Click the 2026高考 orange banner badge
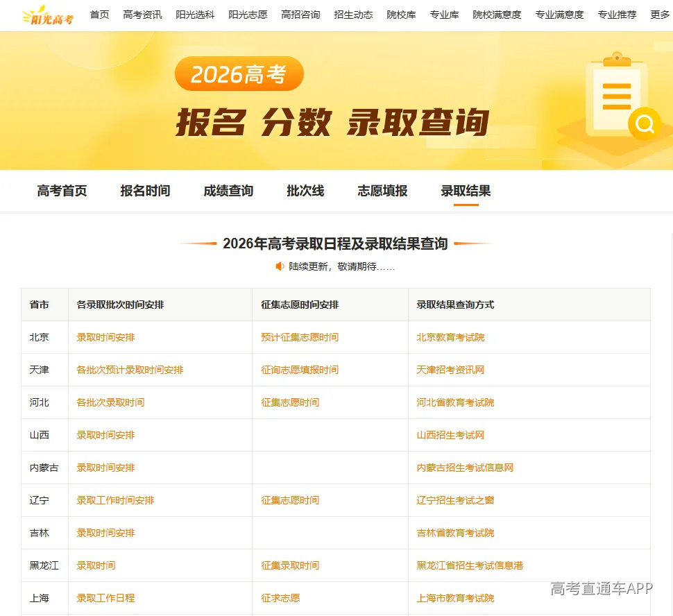Image resolution: width=673 pixels, height=616 pixels. click(x=239, y=74)
